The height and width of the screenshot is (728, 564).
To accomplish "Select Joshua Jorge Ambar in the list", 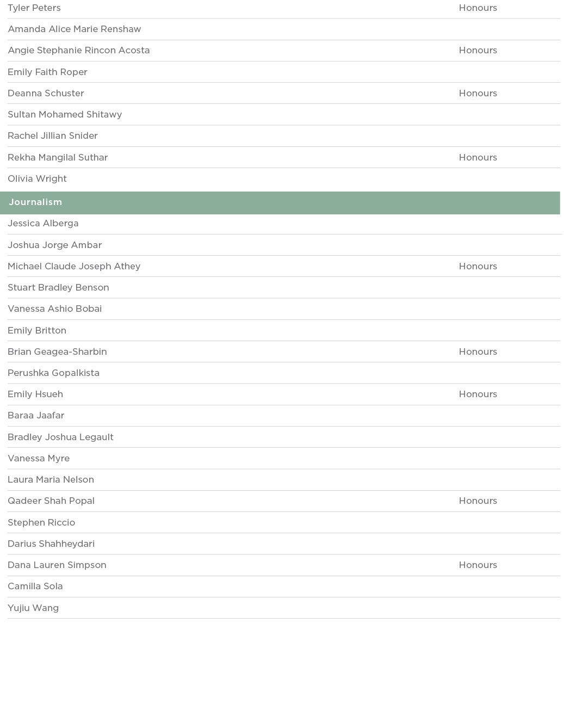I will point(55,245).
